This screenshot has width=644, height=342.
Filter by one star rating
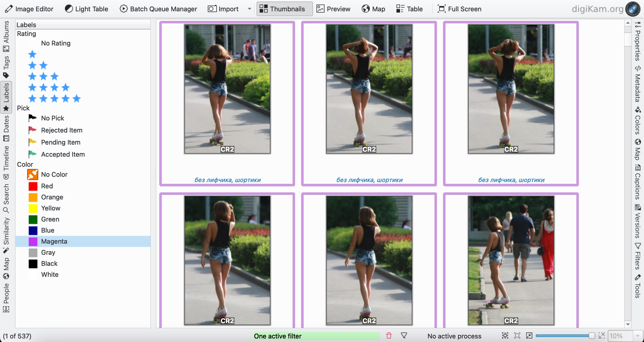(32, 54)
